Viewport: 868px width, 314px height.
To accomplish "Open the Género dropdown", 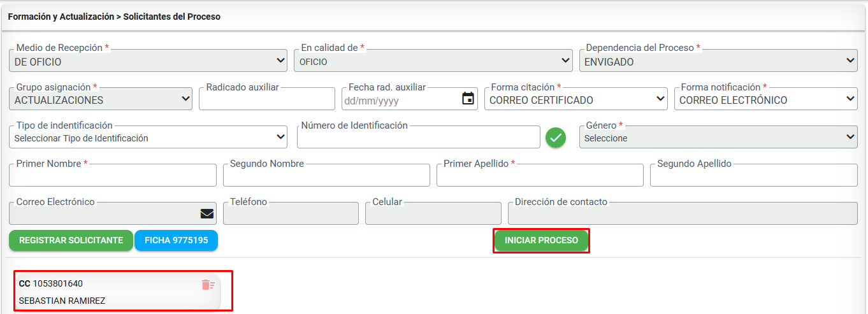I will [718, 137].
